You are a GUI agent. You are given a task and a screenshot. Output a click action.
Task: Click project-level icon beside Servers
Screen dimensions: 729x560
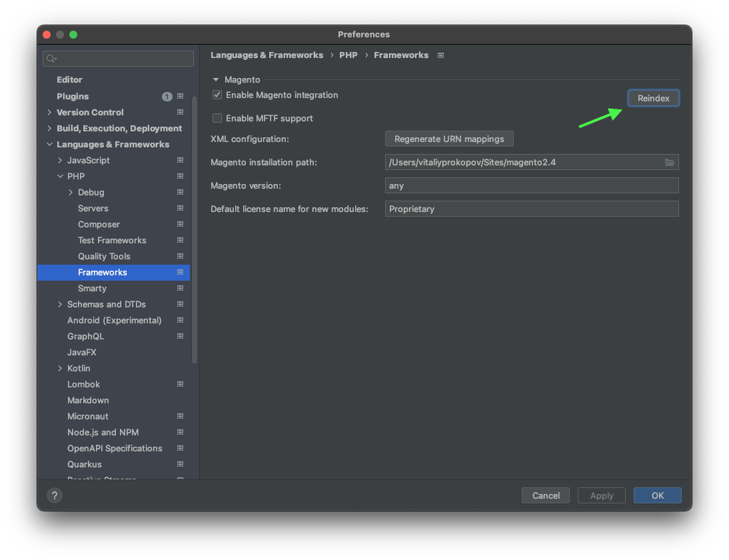(x=181, y=209)
